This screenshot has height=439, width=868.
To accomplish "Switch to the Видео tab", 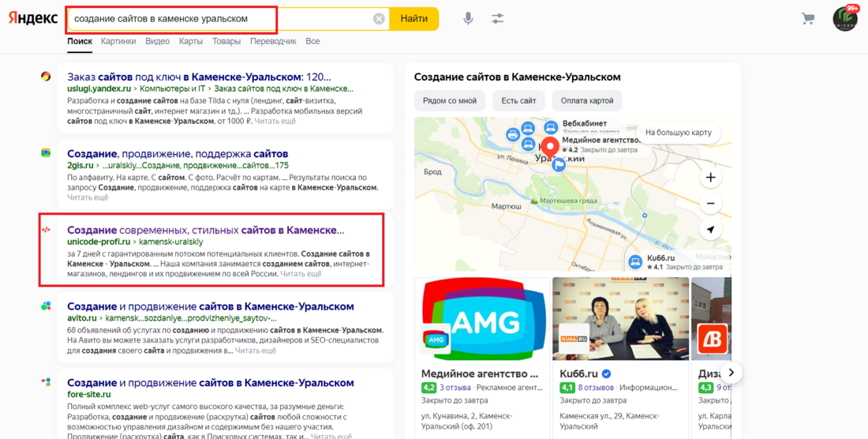I will point(157,42).
